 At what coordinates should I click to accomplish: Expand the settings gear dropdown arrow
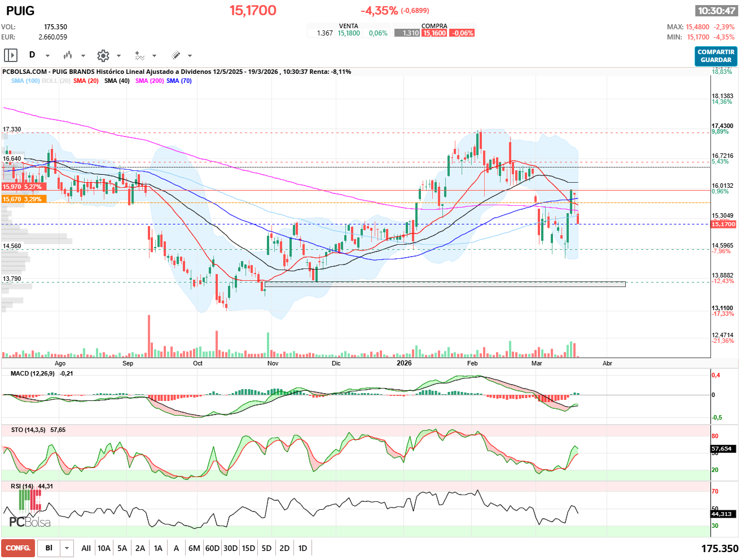click(119, 56)
